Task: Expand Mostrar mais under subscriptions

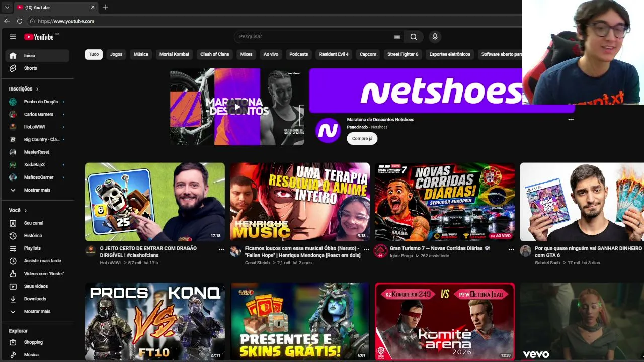Action: 37,190
